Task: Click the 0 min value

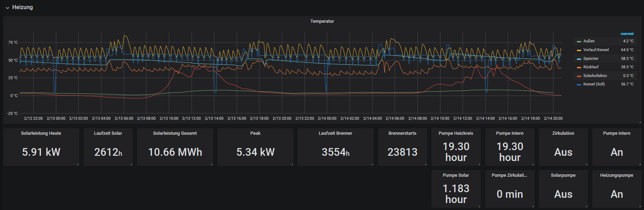Action: coord(510,194)
